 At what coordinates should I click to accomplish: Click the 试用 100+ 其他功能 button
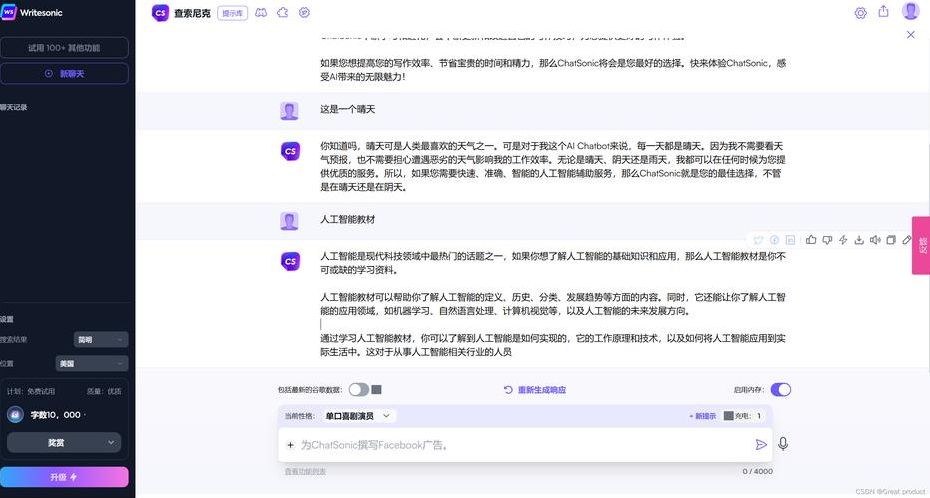(x=64, y=47)
